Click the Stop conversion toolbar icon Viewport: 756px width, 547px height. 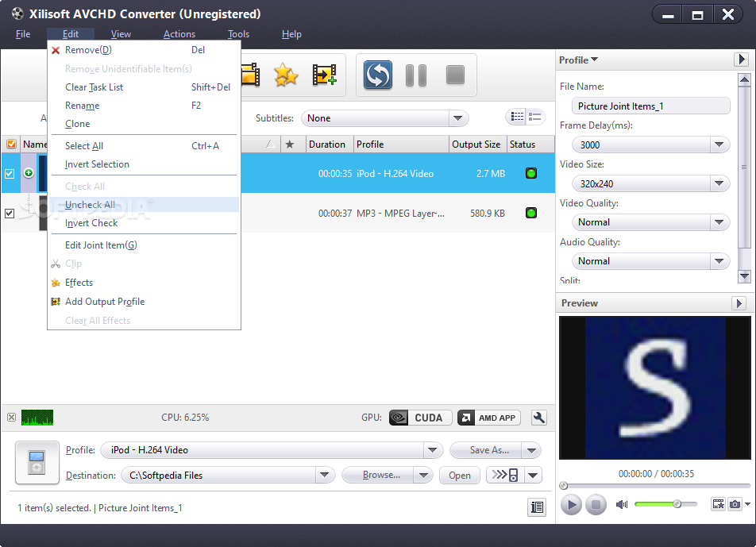point(455,75)
